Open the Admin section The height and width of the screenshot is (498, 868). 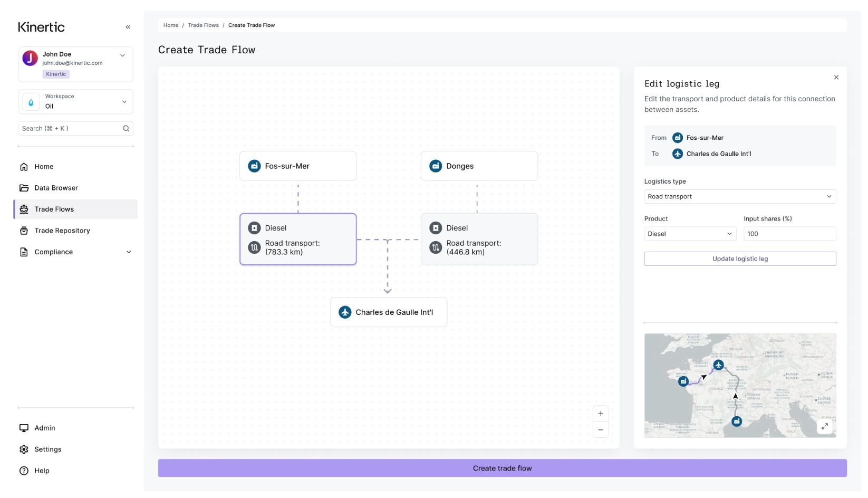point(75,428)
